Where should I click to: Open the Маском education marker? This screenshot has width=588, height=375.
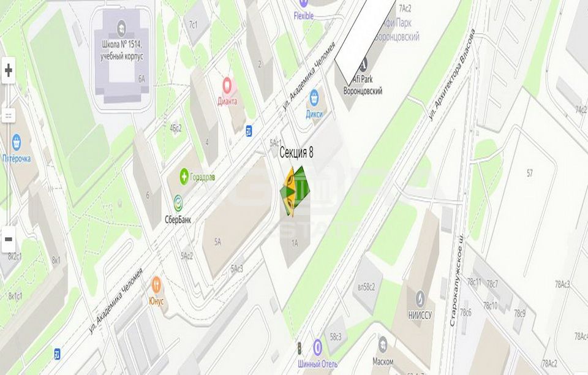[382, 344]
